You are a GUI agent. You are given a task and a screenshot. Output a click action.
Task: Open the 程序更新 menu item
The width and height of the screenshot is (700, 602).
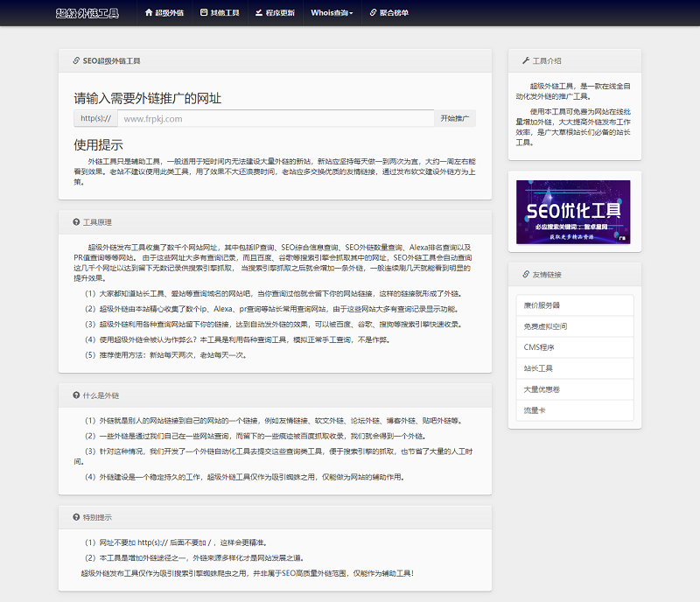click(x=275, y=12)
